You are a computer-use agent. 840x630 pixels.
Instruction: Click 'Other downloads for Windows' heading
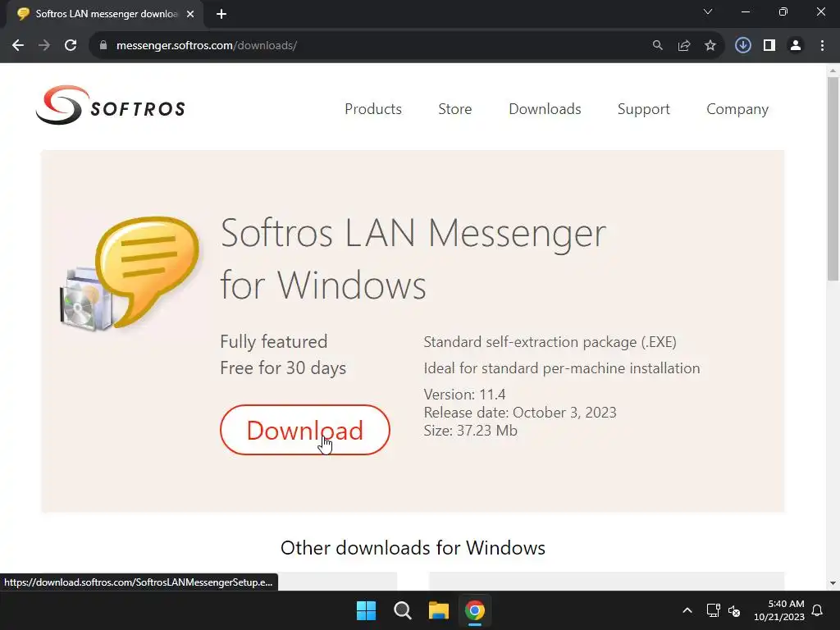point(413,547)
